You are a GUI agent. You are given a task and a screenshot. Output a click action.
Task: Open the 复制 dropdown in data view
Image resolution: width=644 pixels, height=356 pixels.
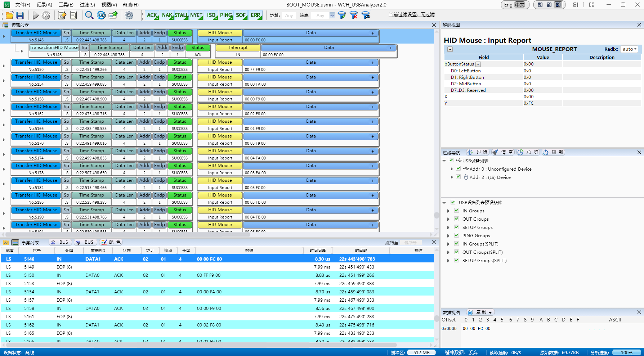click(490, 312)
